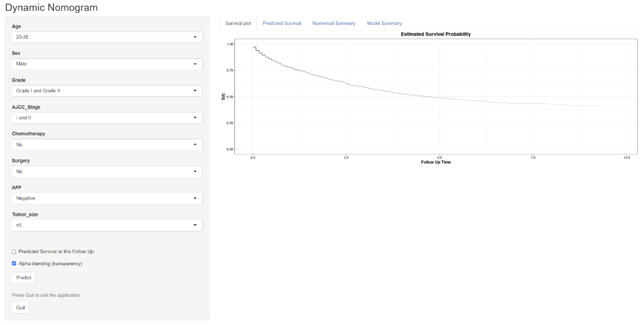Click the Chemotherapy dropdown arrow icon

[195, 144]
